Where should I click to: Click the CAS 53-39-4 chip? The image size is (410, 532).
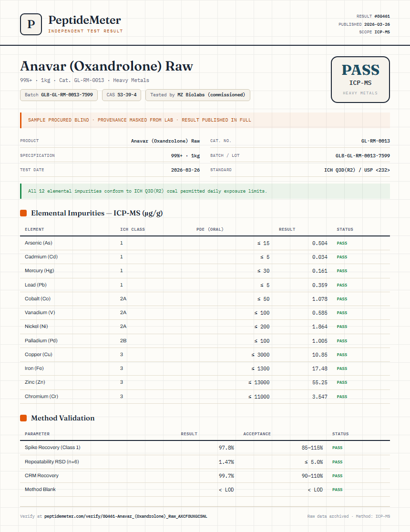tap(122, 95)
